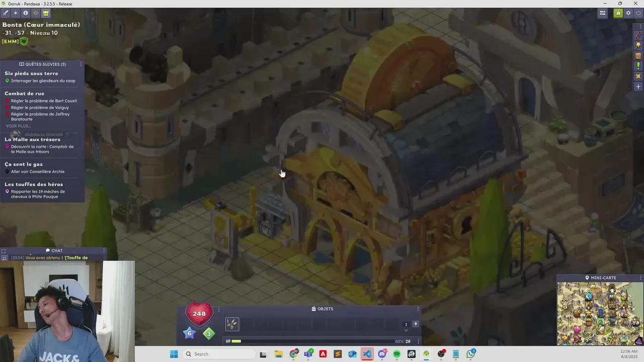Open the Objets panel options menu

(x=418, y=309)
